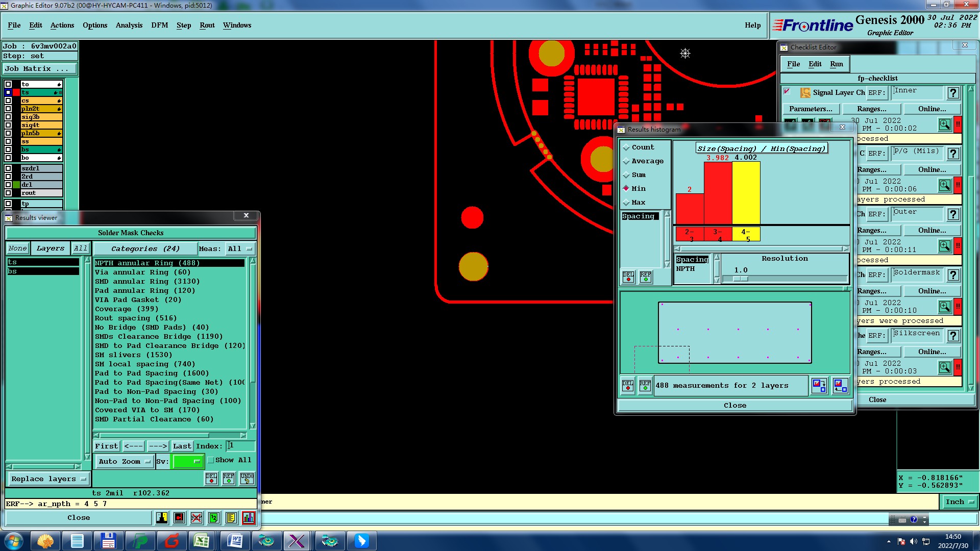Open the Job Matrix button menu
This screenshot has width=980, height=551.
tap(40, 68)
